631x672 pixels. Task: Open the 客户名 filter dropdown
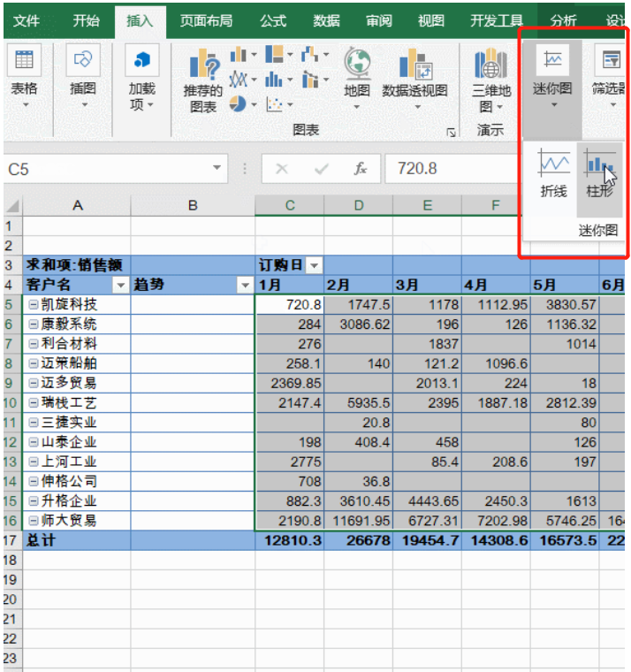point(120,286)
